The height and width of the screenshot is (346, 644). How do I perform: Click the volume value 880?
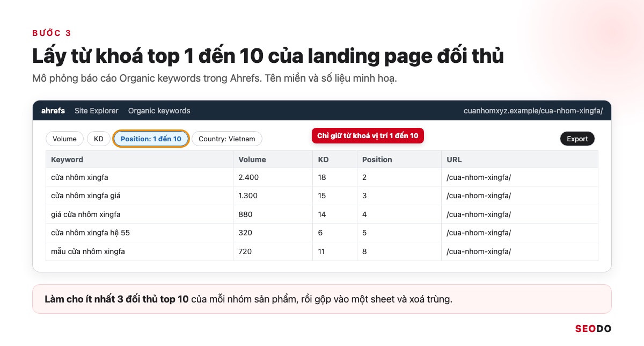click(245, 214)
